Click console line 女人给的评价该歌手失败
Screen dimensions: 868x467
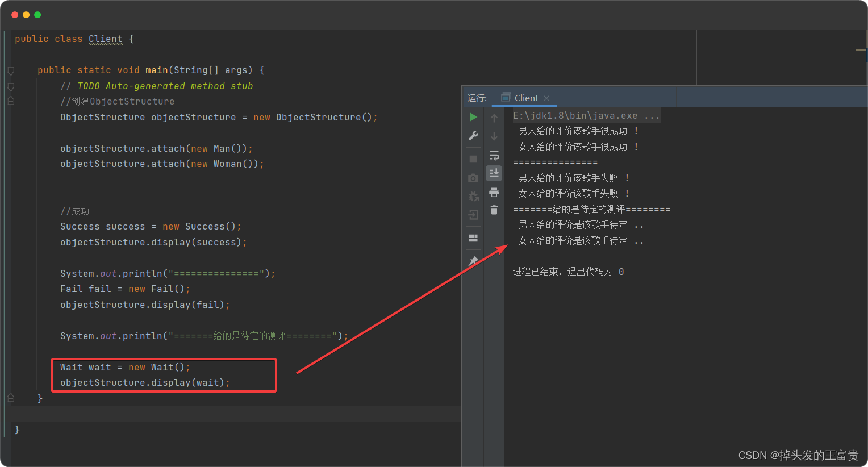tap(574, 194)
